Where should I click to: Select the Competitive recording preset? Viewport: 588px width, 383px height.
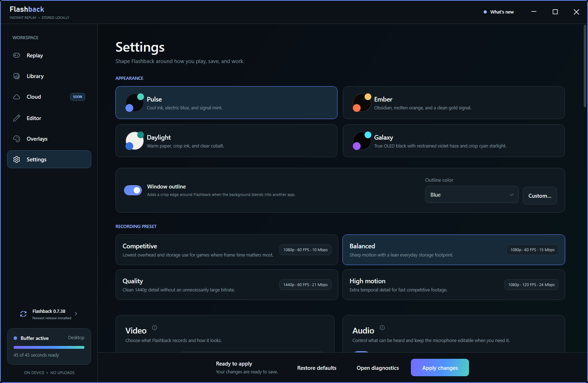(x=227, y=250)
